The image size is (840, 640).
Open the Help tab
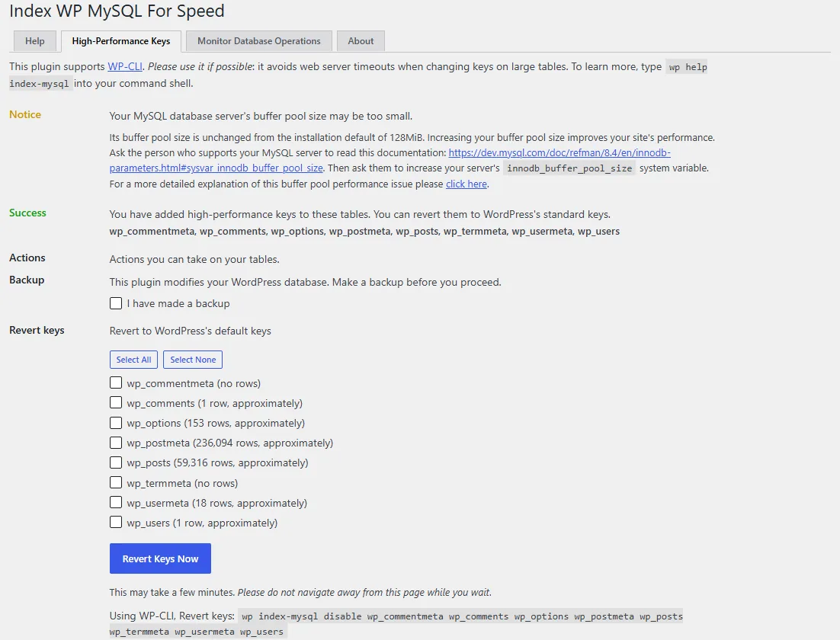pyautogui.click(x=35, y=41)
